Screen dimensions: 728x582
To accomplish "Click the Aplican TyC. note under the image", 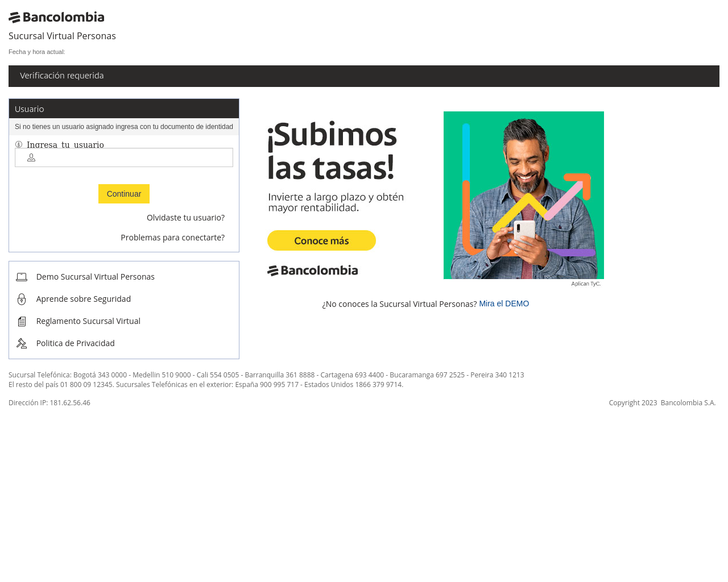I will (x=586, y=284).
